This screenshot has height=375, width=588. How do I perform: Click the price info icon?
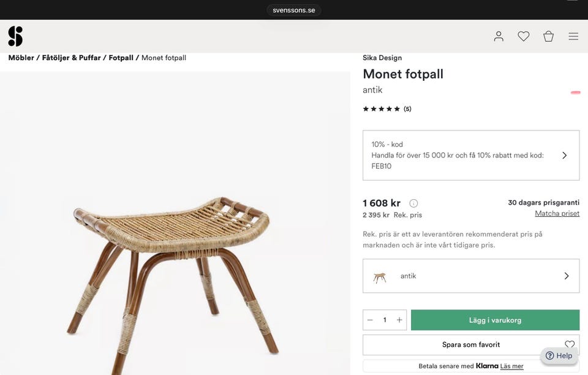pyautogui.click(x=413, y=203)
